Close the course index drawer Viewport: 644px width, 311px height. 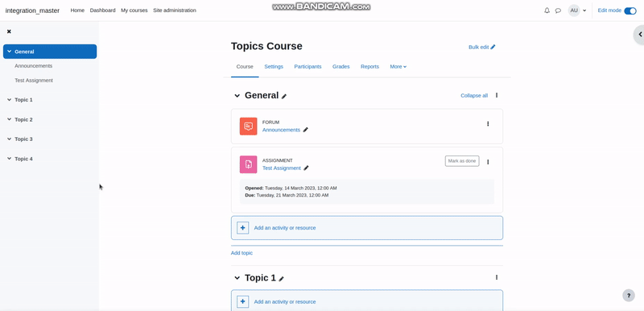coord(9,31)
